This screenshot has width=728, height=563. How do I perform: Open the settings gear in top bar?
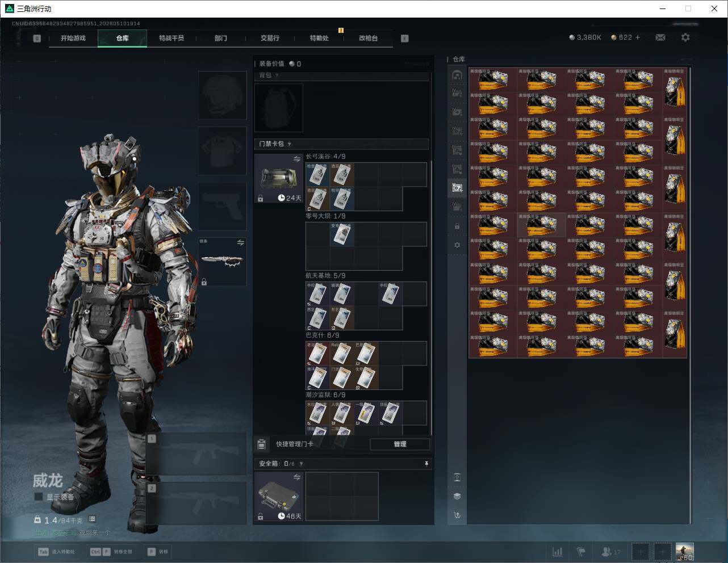tap(685, 37)
